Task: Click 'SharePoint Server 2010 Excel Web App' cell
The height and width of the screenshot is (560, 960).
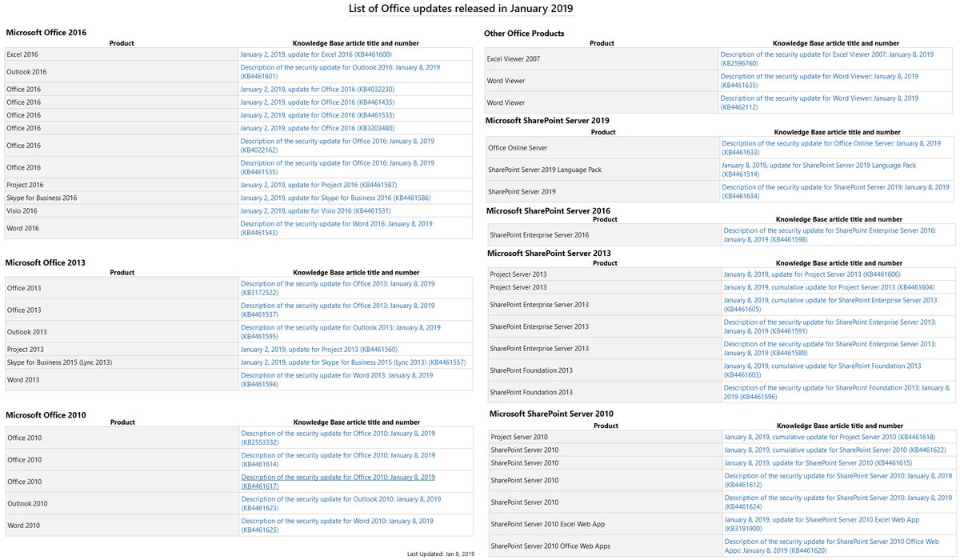Action: tap(606, 524)
